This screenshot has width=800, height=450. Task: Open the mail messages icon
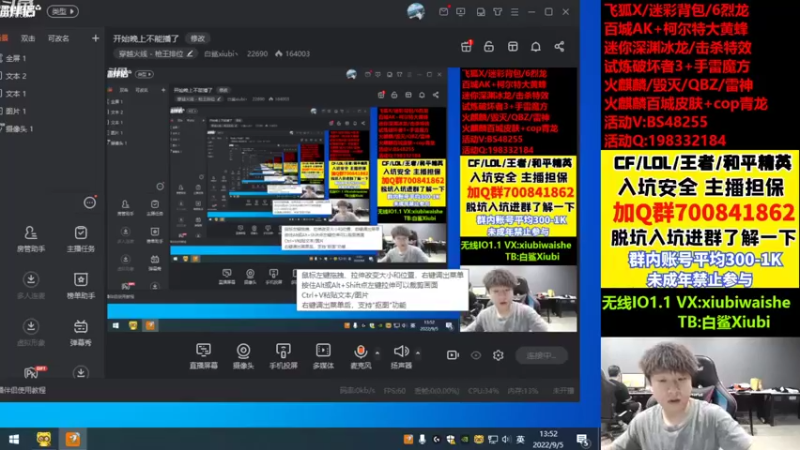click(x=443, y=11)
